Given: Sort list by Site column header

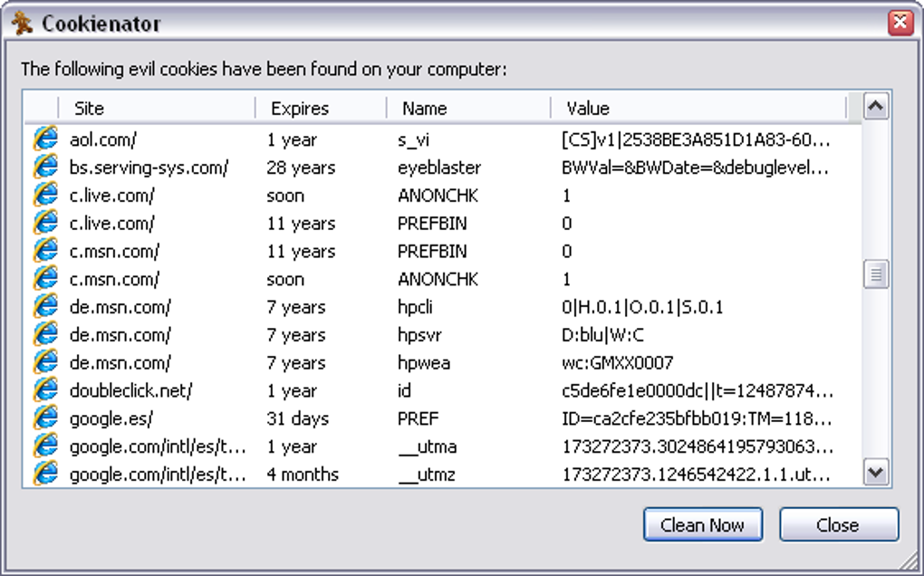Looking at the screenshot, I should click(x=158, y=108).
